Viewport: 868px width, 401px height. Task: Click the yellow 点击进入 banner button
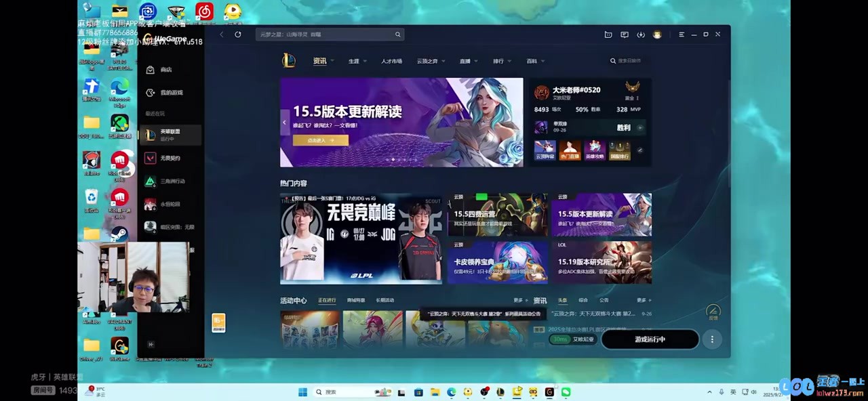point(320,140)
